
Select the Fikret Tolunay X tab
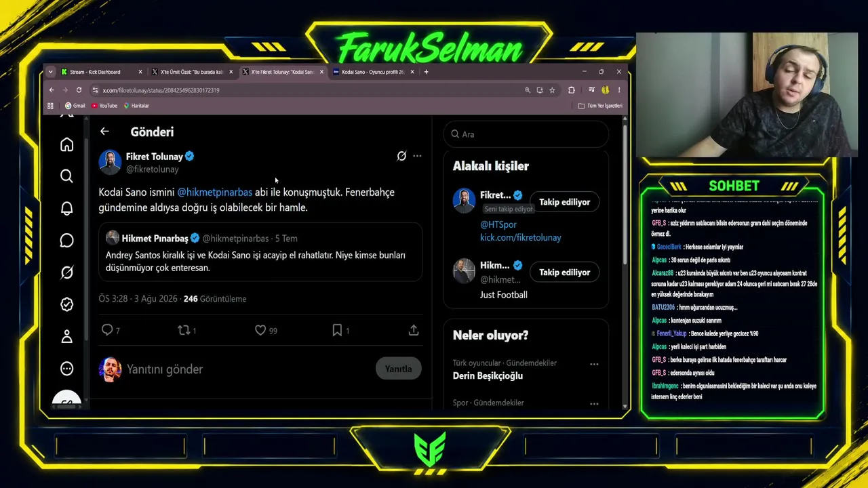[283, 72]
